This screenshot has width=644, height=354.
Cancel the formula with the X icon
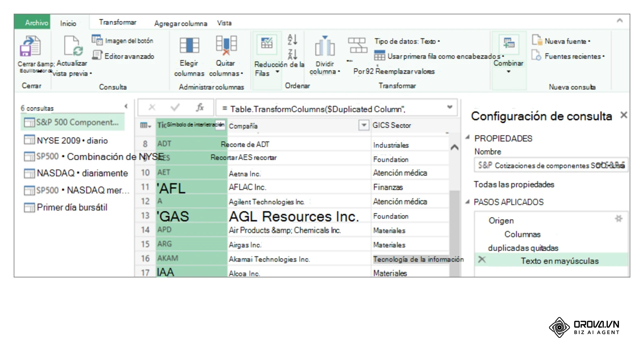point(152,107)
